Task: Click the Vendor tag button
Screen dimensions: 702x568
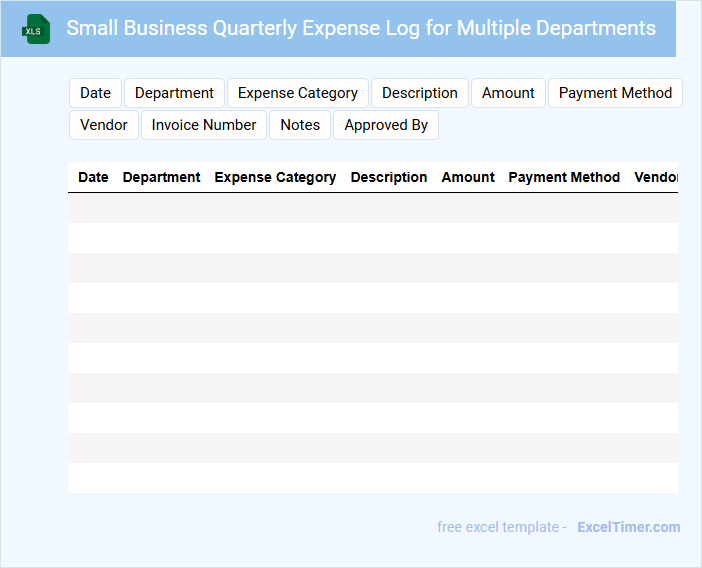Action: (x=104, y=125)
